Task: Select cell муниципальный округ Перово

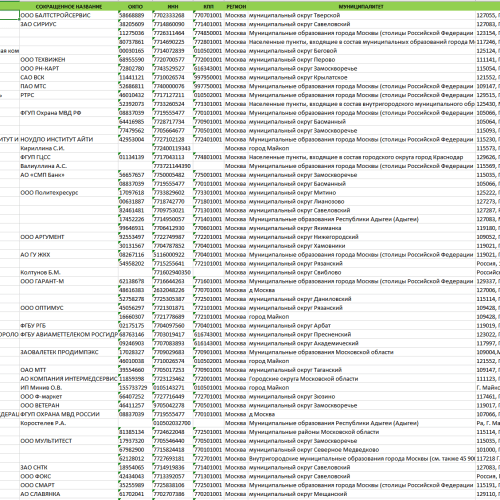Action: pyautogui.click(x=362, y=60)
